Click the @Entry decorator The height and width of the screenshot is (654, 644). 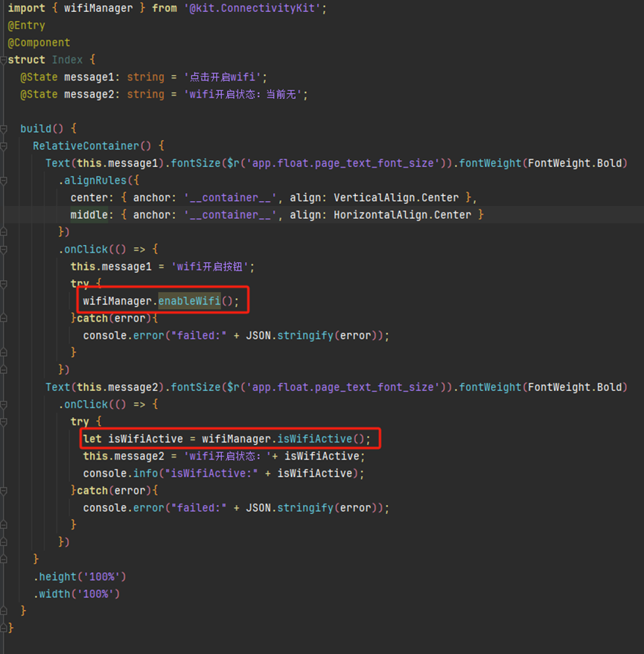pyautogui.click(x=25, y=25)
